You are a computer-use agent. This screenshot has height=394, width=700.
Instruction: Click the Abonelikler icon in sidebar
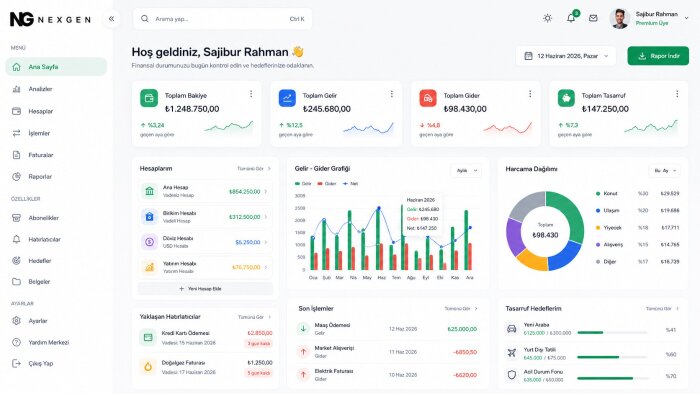point(17,218)
